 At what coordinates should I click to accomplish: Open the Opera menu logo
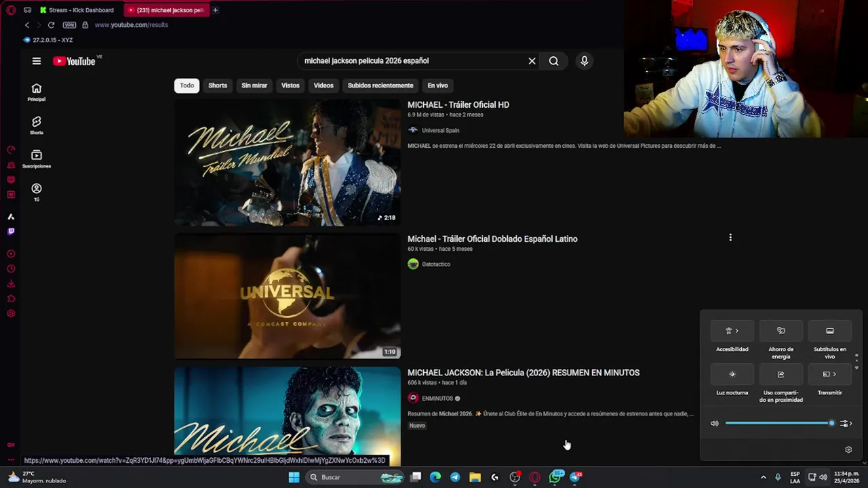(x=11, y=10)
